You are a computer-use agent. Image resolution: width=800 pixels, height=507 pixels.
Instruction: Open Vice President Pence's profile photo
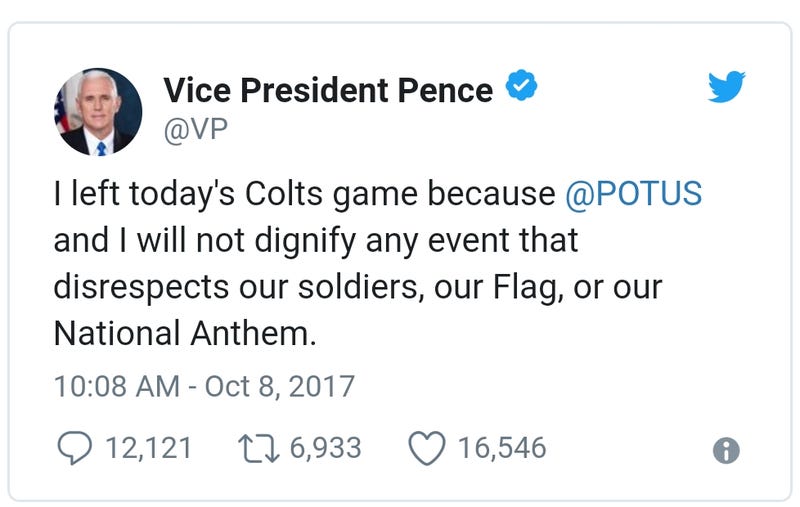[x=98, y=112]
